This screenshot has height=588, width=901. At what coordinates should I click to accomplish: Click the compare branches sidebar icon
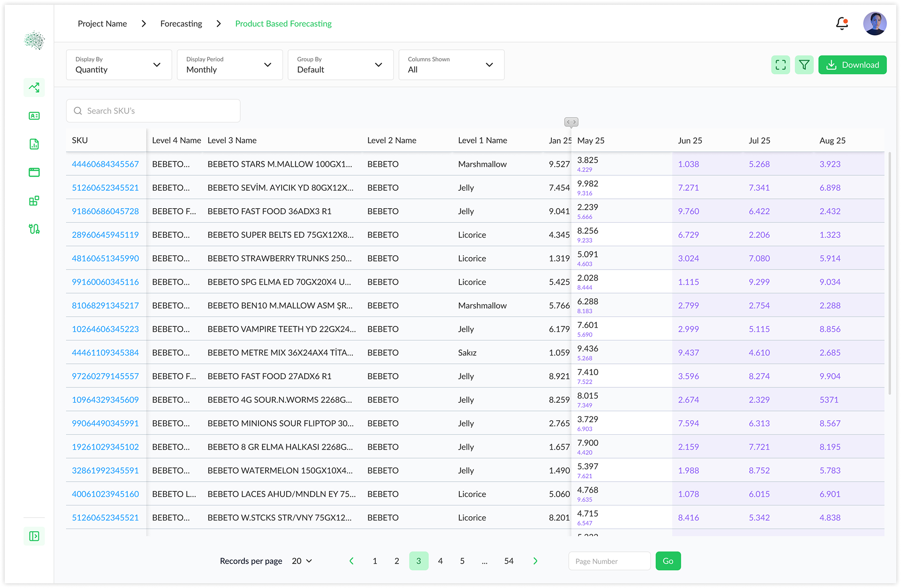point(34,229)
